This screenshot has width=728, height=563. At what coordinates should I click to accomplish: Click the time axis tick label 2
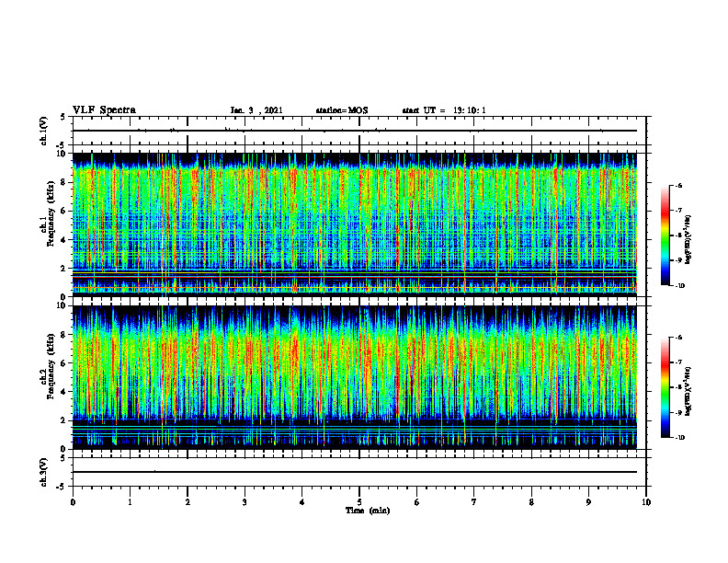tap(188, 502)
